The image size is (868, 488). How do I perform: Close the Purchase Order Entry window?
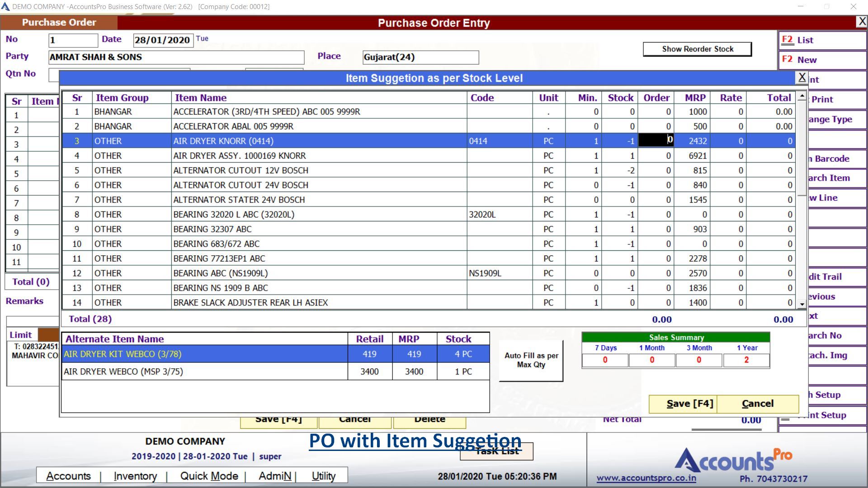point(862,22)
